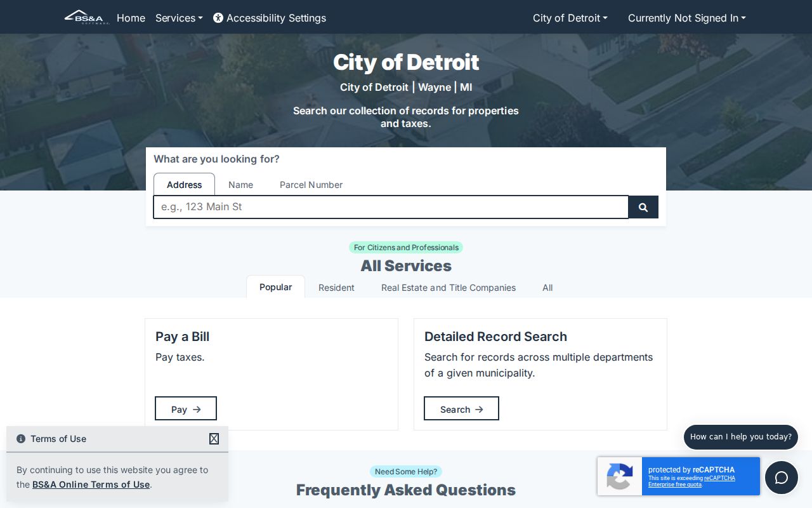Click the Detailed Record Search button
Image resolution: width=812 pixels, height=508 pixels.
click(x=461, y=409)
